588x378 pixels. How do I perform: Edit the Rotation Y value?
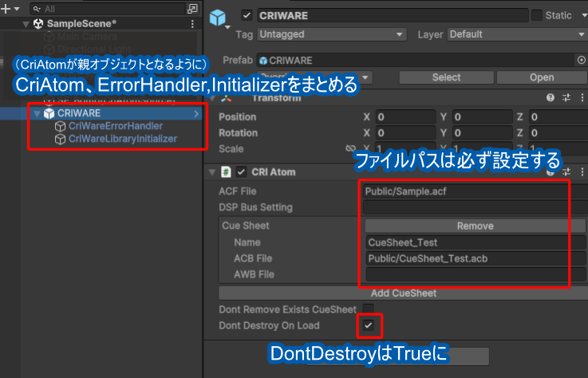pos(482,133)
